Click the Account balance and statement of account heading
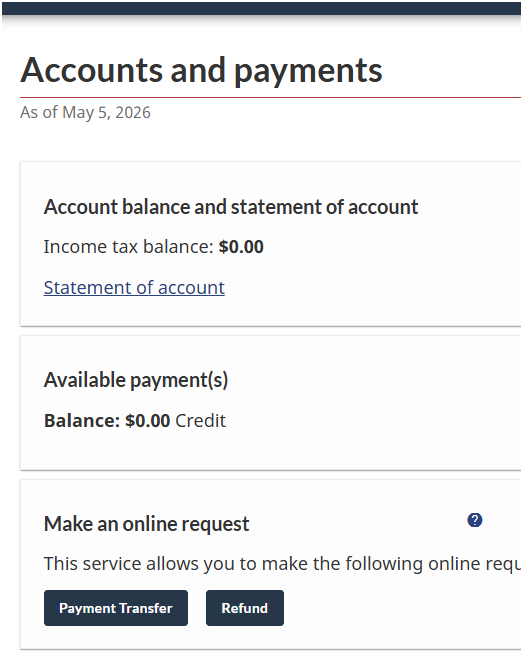 coord(231,207)
